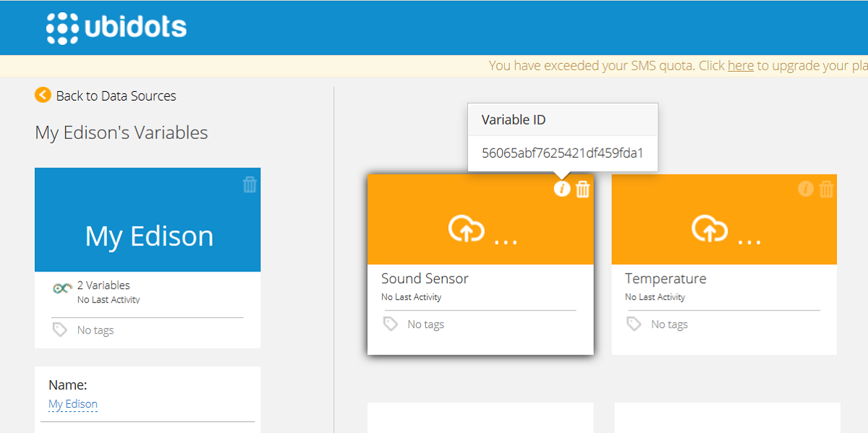Click 'No Last Activity' under Temperature

[x=655, y=297]
